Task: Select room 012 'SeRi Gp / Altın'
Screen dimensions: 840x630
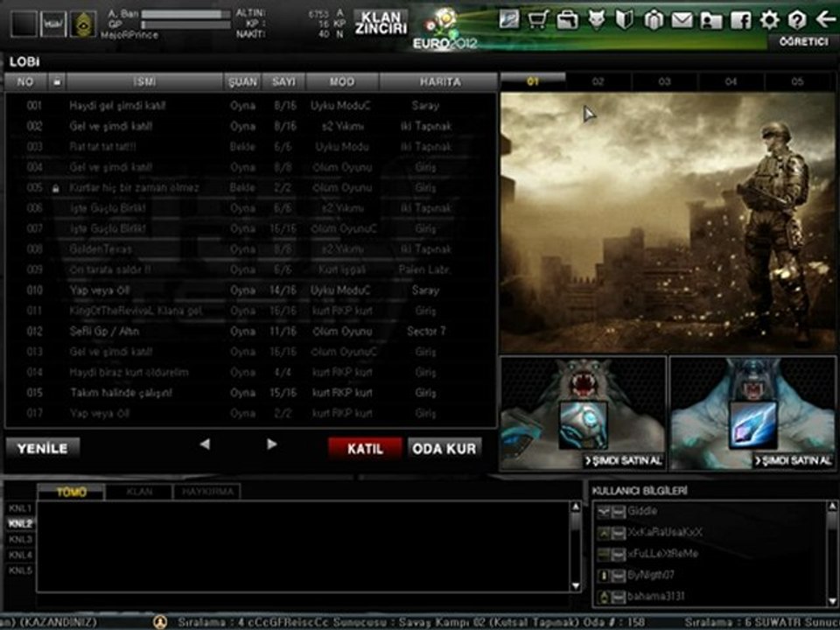Action: [251, 331]
